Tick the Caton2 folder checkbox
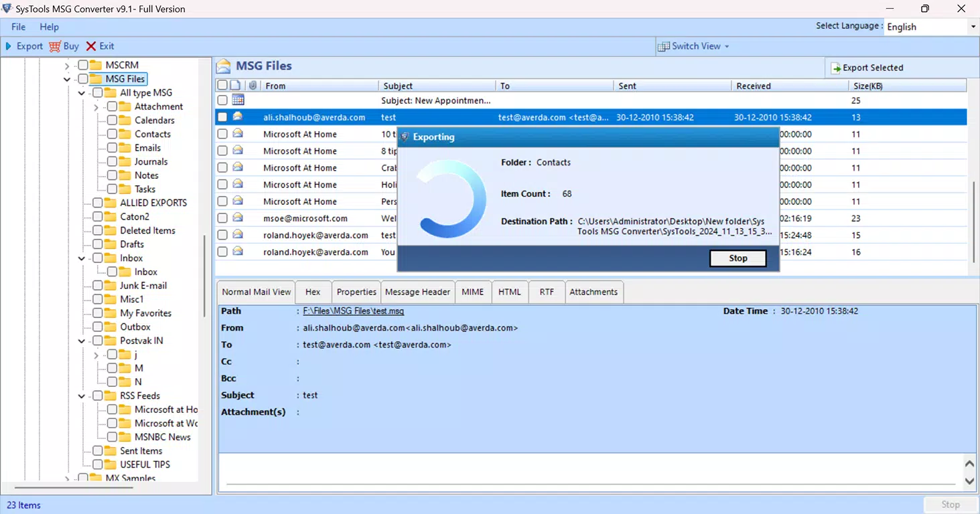 point(98,217)
